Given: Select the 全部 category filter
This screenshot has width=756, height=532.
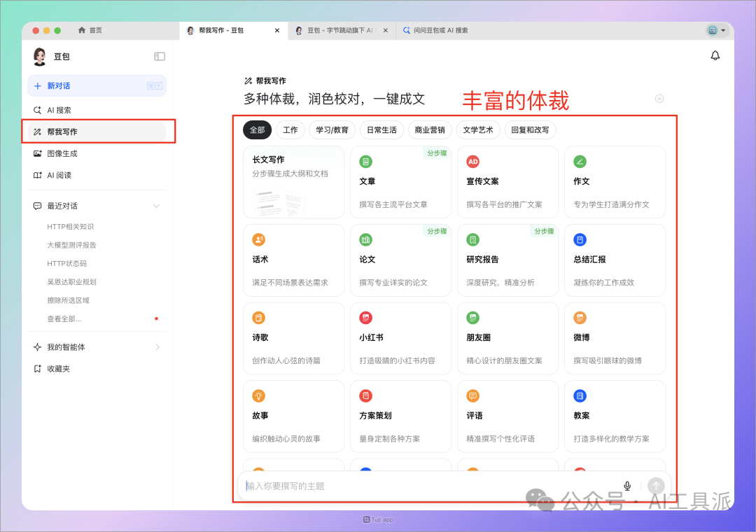Looking at the screenshot, I should click(x=258, y=129).
